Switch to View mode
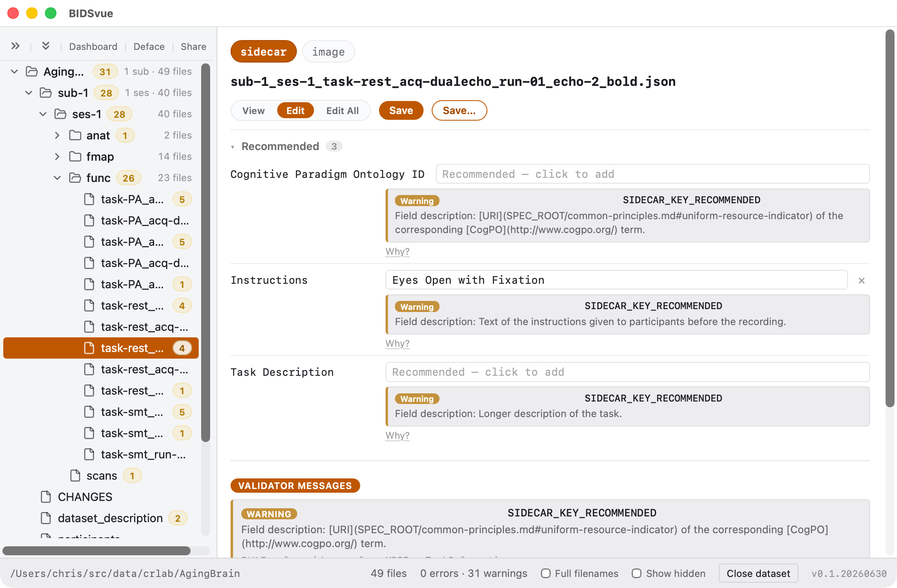The height and width of the screenshot is (588, 897). pyautogui.click(x=253, y=110)
